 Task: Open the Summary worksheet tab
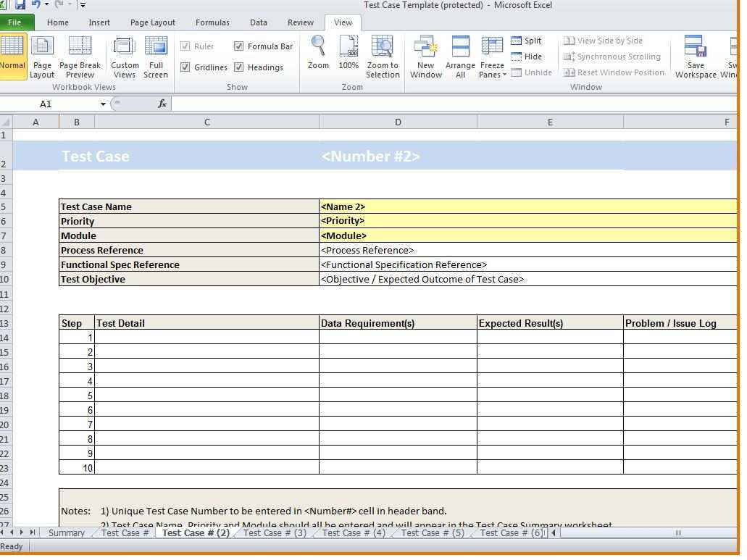pyautogui.click(x=67, y=533)
